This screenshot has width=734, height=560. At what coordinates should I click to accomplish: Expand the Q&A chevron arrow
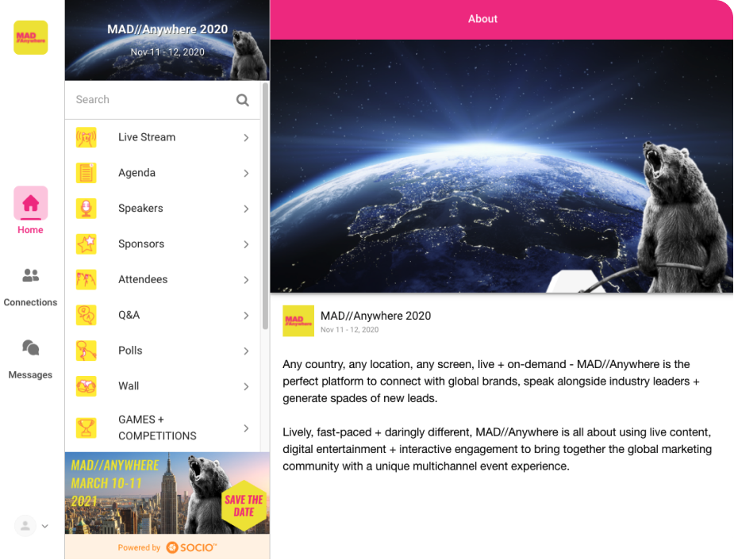(246, 316)
